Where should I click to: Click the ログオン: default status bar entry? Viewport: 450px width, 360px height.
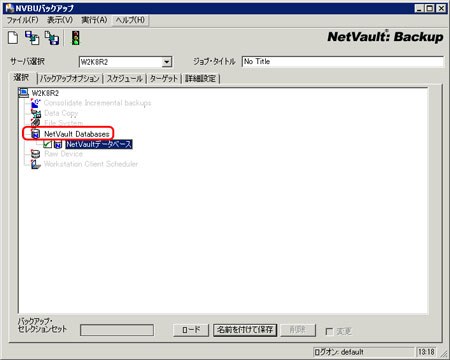(363, 352)
